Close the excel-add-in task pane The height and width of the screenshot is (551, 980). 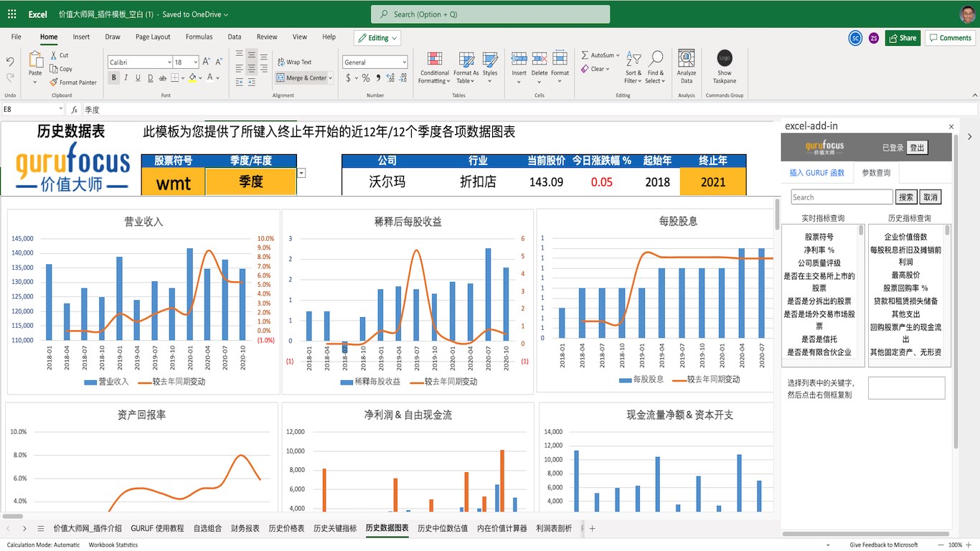click(x=951, y=126)
